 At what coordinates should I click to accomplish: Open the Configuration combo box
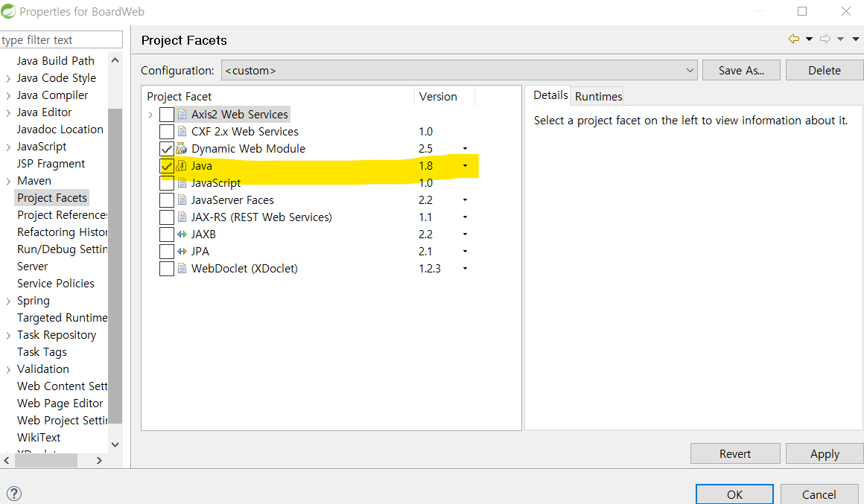coord(459,71)
